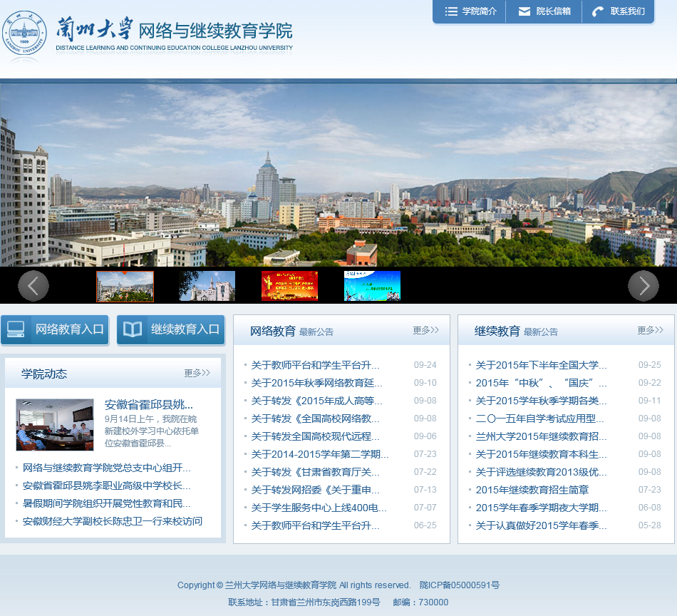
Task: Open notice 关于转发《2015年成人高等...
Action: (x=316, y=401)
